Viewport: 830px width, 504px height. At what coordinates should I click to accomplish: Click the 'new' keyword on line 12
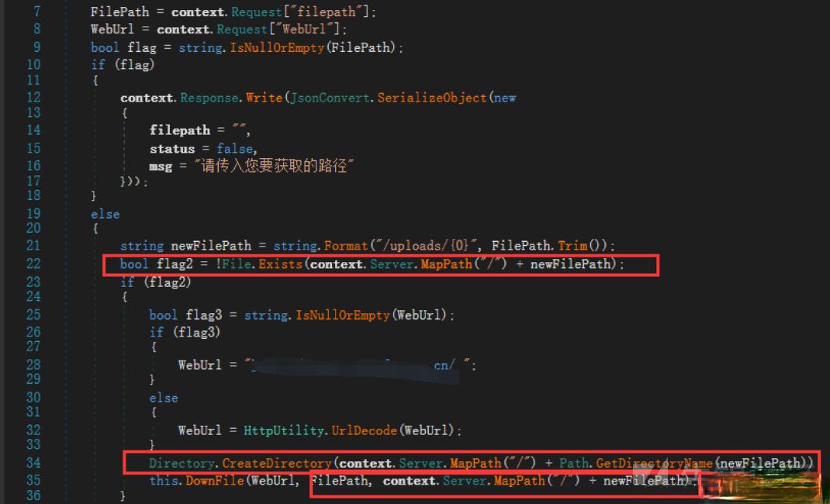click(504, 98)
